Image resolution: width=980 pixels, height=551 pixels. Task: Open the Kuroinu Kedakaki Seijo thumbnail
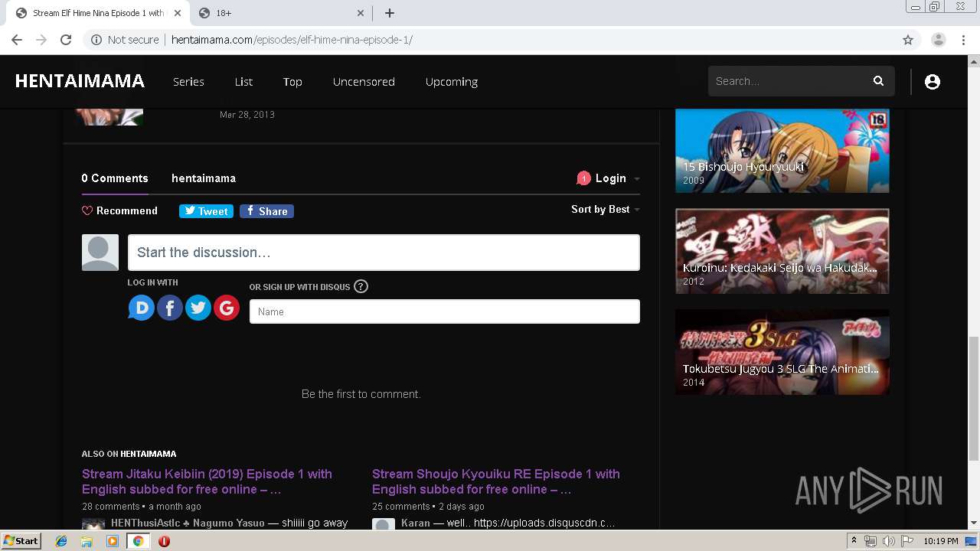click(x=782, y=251)
